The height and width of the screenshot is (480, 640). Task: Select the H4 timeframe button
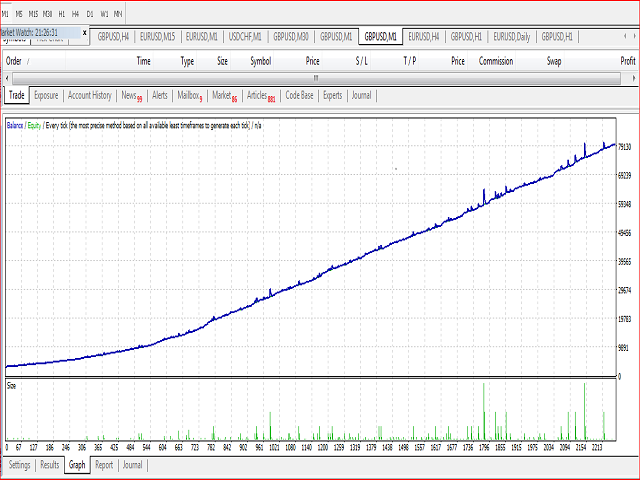pyautogui.click(x=76, y=14)
